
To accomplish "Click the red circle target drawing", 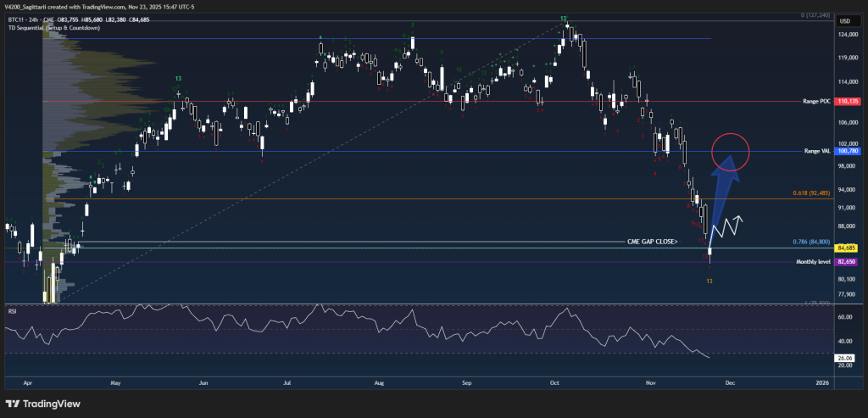I will click(731, 151).
